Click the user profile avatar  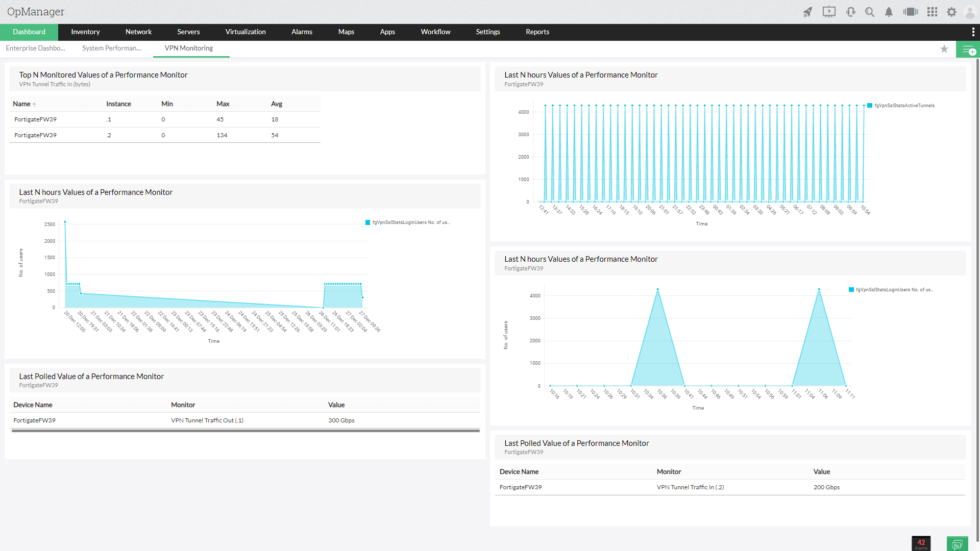970,12
